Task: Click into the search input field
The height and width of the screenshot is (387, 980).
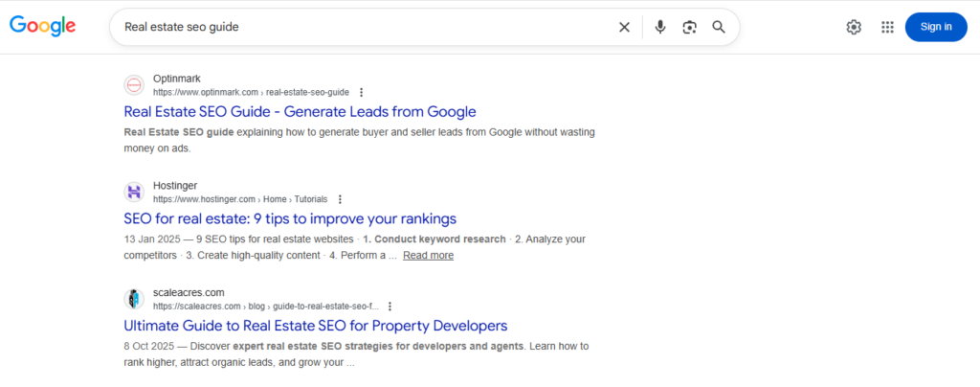Action: tap(366, 27)
